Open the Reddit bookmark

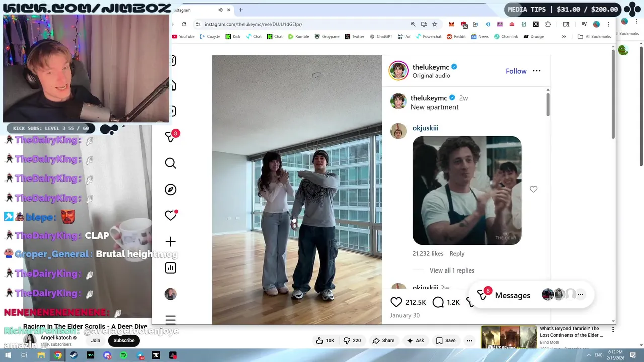pyautogui.click(x=456, y=37)
